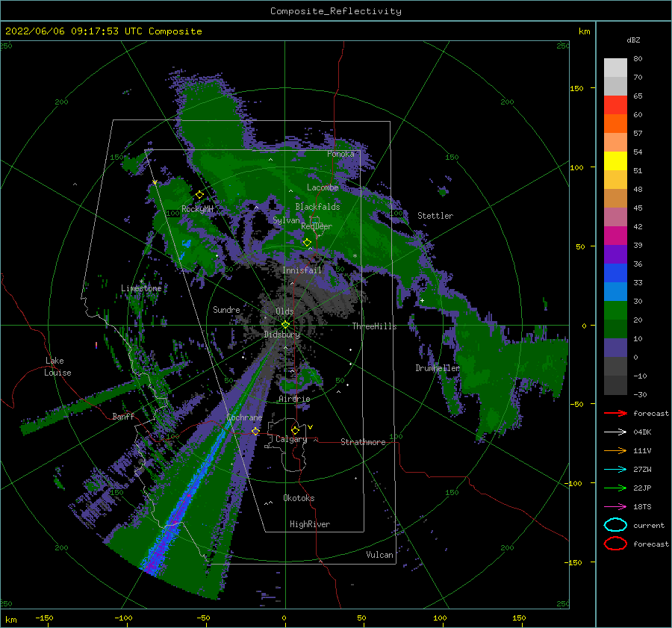The height and width of the screenshot is (628, 672).
Task: Click the Sylvan label
Action: [x=286, y=221]
